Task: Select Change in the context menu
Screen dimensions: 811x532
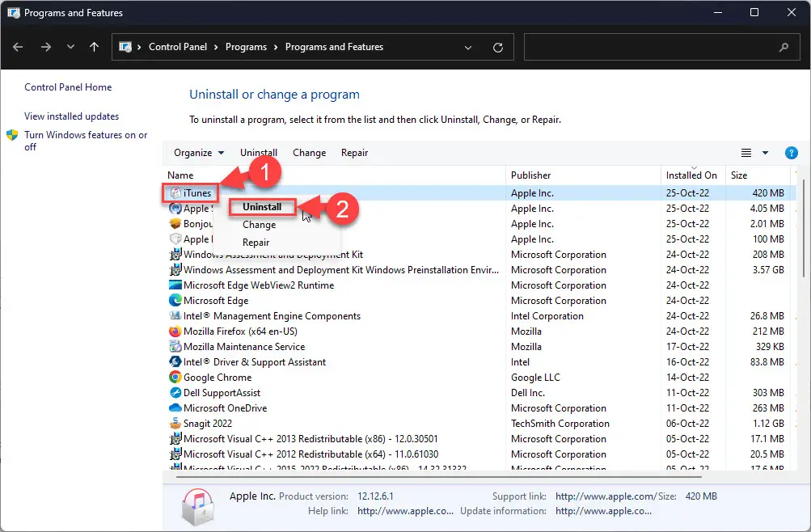Action: (259, 225)
